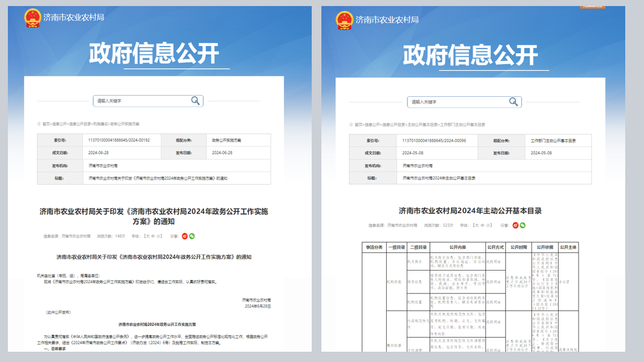Viewport: 644px width, 362px height.
Task: Set font size 小 on the 政务公开工作实施方案 page
Action: [x=159, y=236]
